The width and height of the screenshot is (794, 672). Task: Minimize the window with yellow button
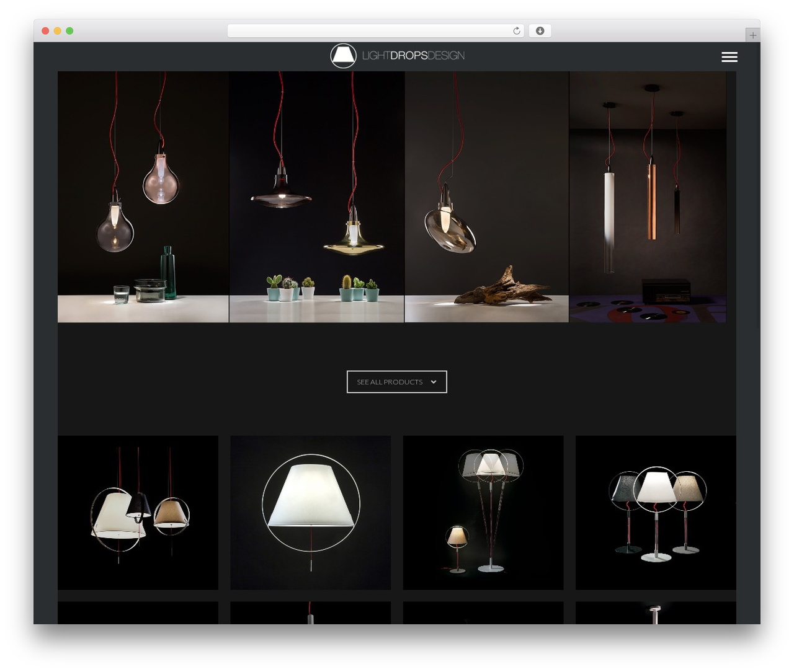[x=58, y=31]
